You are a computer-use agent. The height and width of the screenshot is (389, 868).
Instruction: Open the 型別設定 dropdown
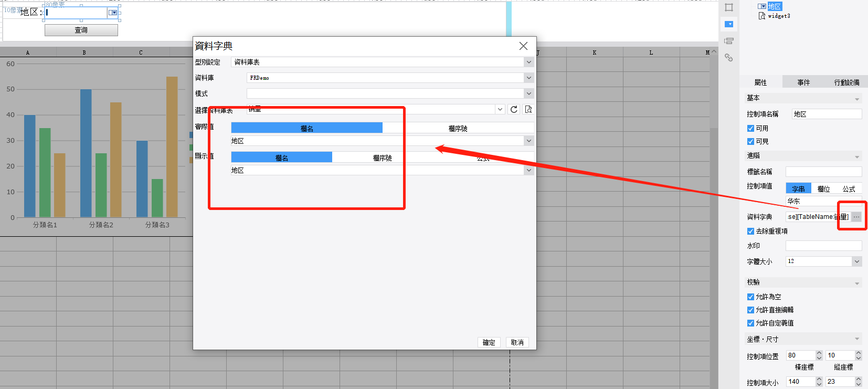click(x=529, y=62)
